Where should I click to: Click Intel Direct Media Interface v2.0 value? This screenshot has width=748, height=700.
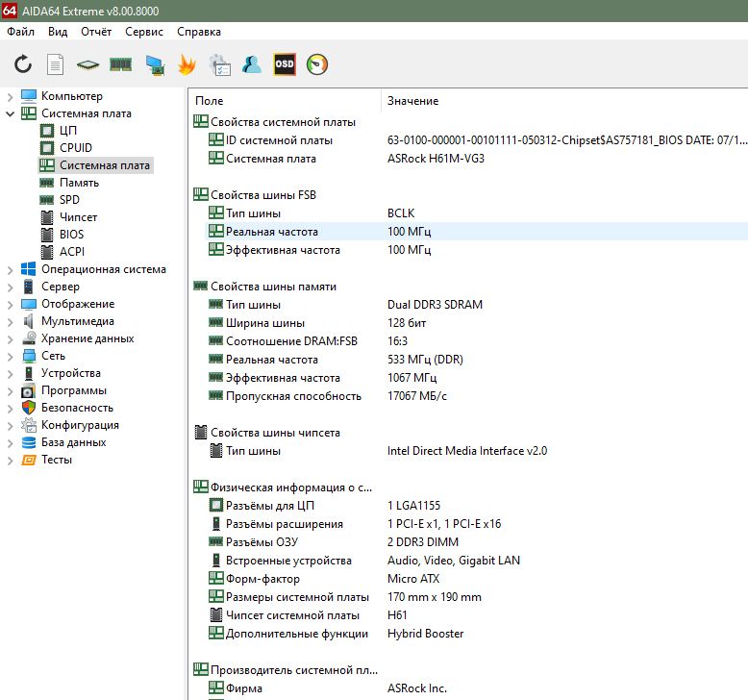[x=467, y=451]
